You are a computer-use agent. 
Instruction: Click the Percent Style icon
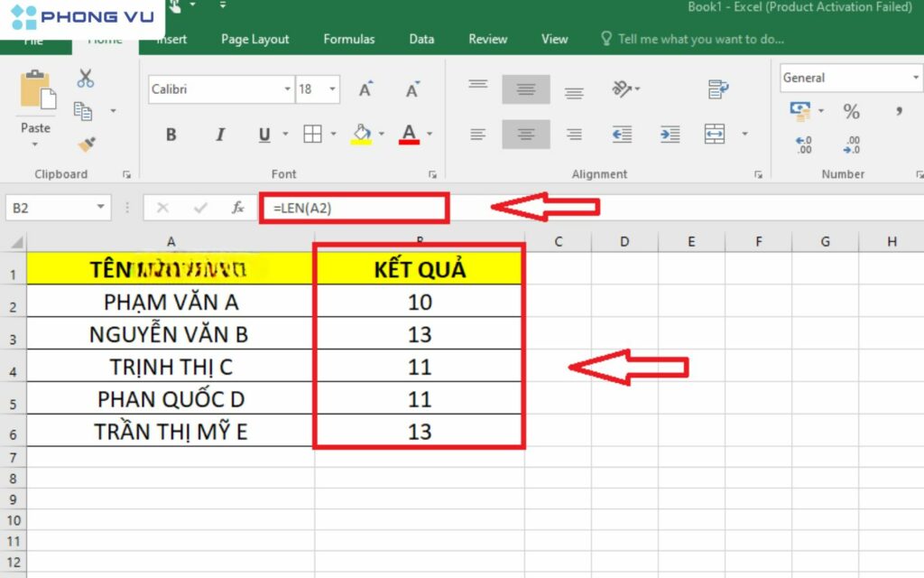(851, 111)
